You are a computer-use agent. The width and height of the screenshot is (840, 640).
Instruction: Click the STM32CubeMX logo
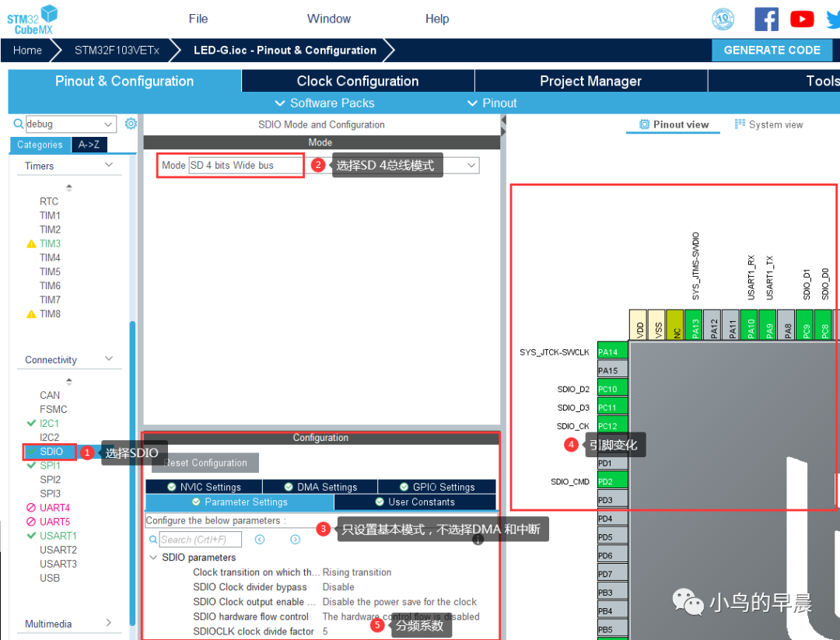coord(32,19)
